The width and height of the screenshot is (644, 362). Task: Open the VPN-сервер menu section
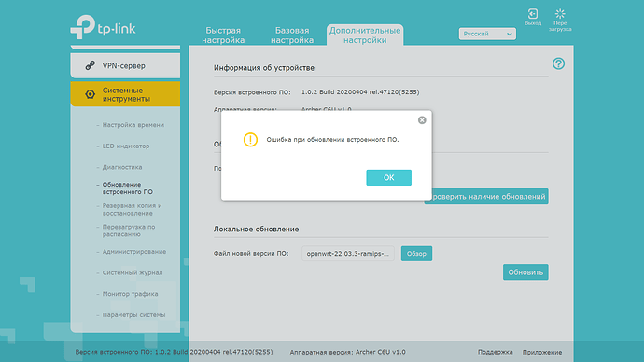(x=125, y=65)
